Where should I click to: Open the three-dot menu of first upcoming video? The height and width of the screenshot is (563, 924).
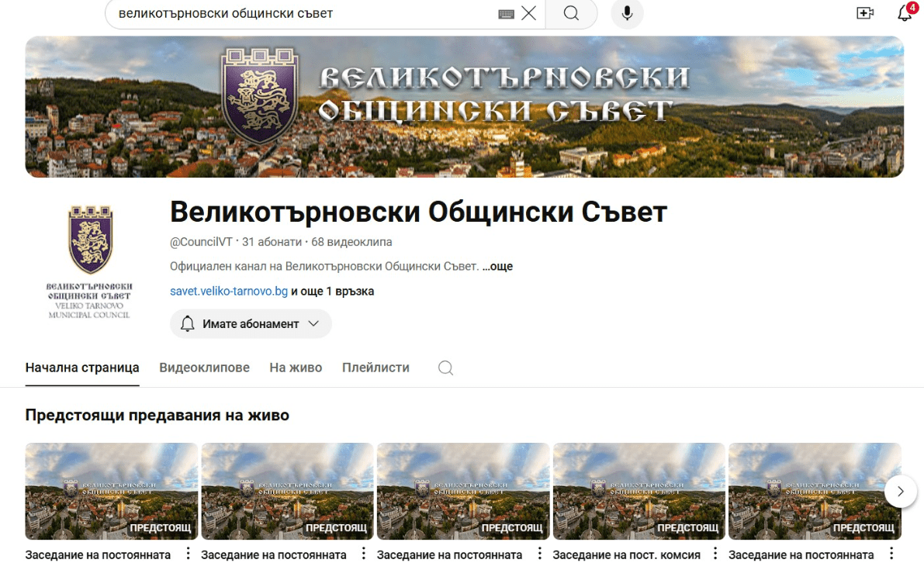(187, 554)
